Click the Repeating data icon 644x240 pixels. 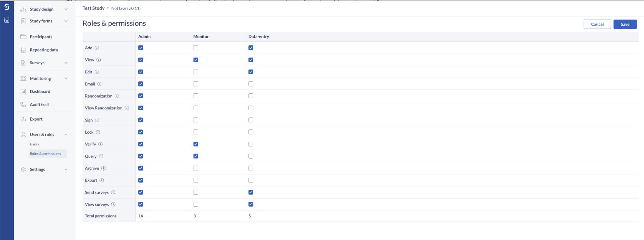coord(23,50)
